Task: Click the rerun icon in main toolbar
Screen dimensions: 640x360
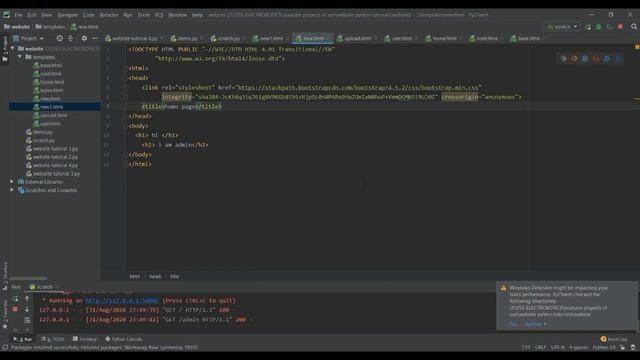Action: coord(588,27)
